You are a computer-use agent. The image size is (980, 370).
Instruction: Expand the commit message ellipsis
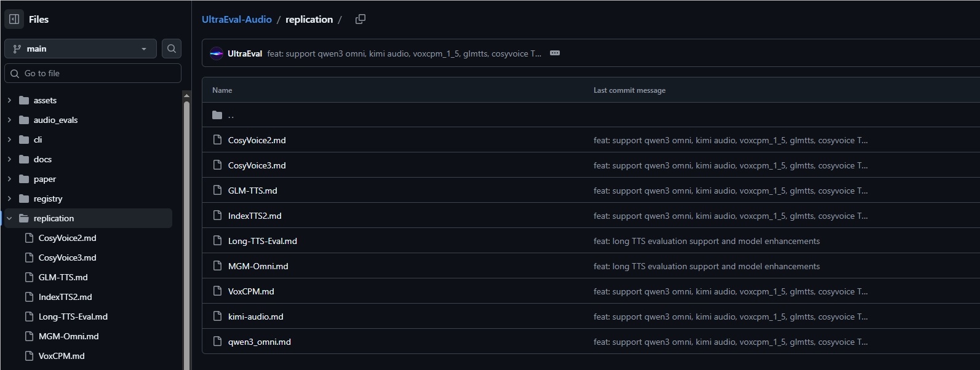(555, 53)
